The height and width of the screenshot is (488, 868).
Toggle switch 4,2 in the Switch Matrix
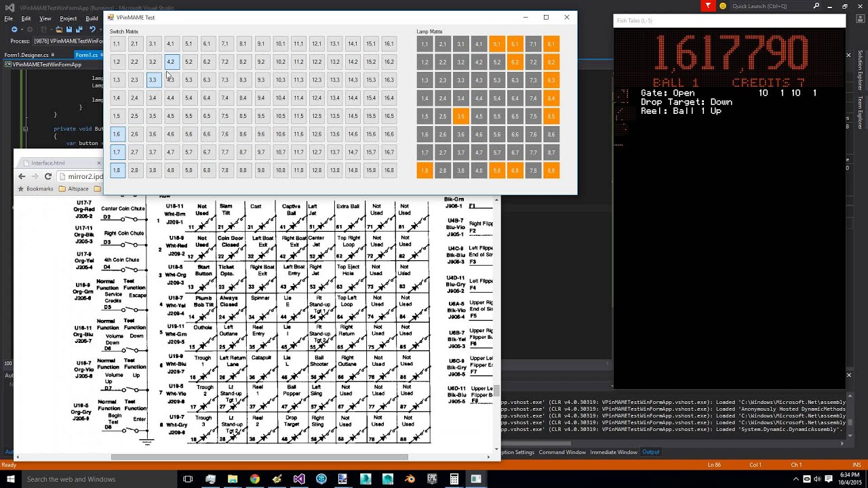click(x=171, y=62)
